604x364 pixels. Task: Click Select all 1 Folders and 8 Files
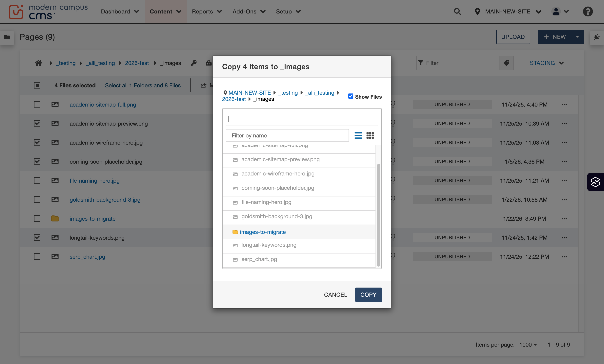(x=143, y=86)
